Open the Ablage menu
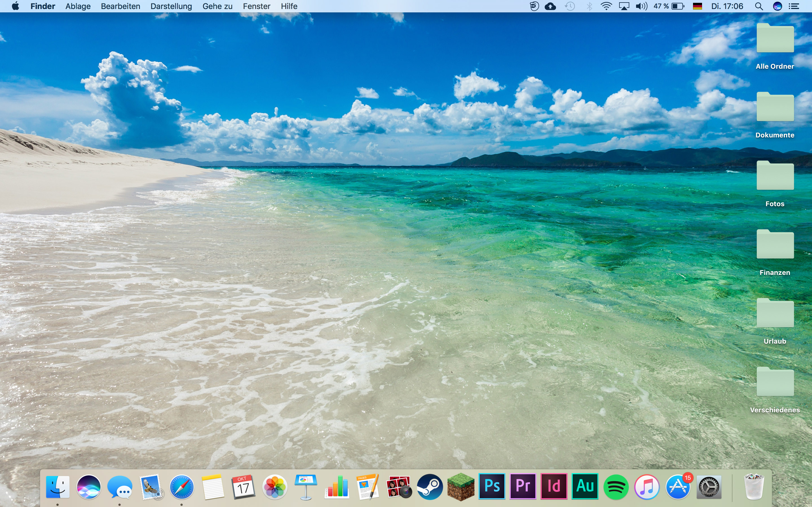This screenshot has width=812, height=507. click(x=78, y=6)
